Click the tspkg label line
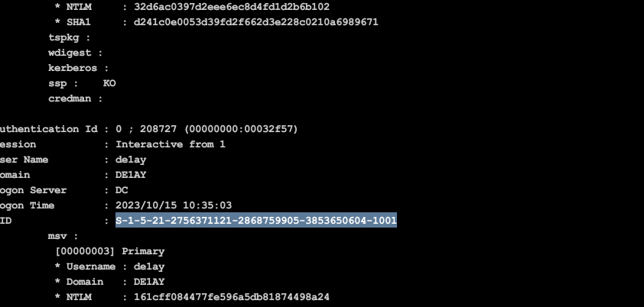Screen dimensions: 644x307 tap(69, 37)
